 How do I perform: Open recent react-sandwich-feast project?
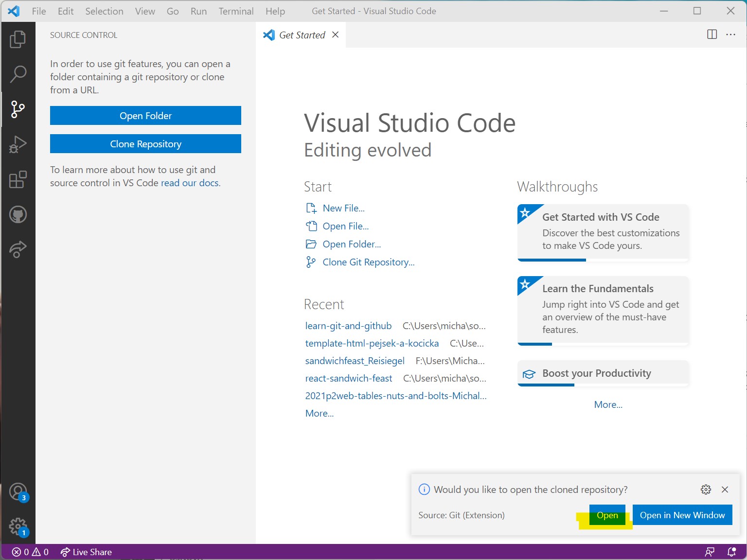tap(349, 378)
